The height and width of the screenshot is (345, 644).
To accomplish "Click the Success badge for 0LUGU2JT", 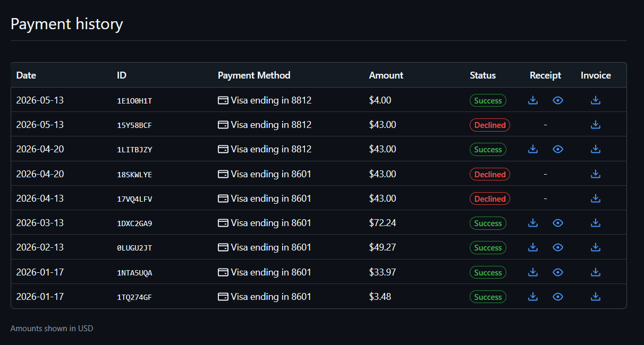I will point(488,248).
